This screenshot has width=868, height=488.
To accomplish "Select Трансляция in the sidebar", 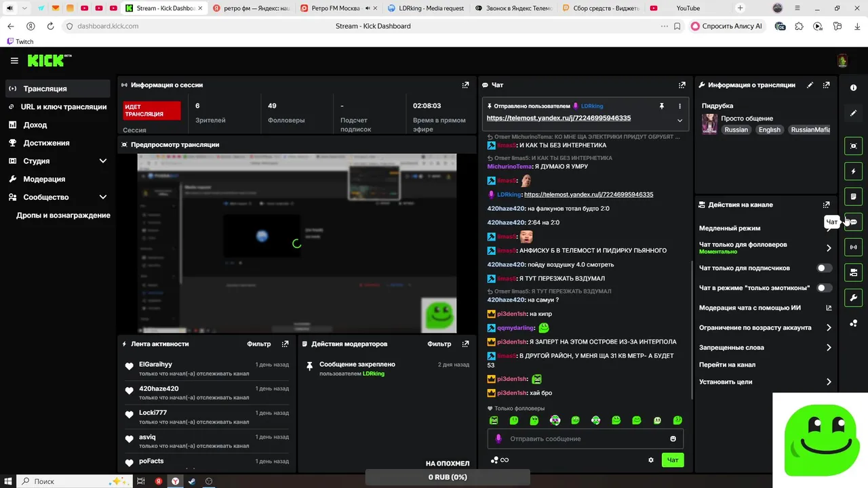I will 58,89.
